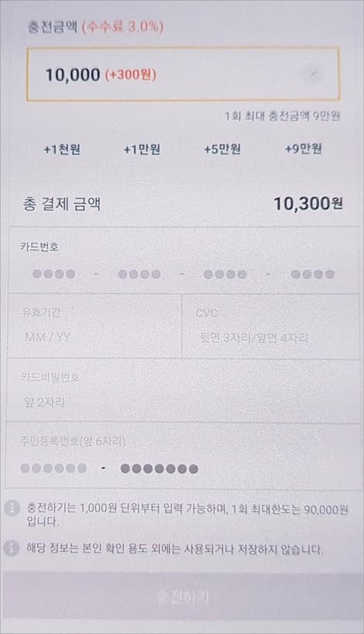Click the info icon beside 충전하기는 1,000원 notice

(12, 508)
